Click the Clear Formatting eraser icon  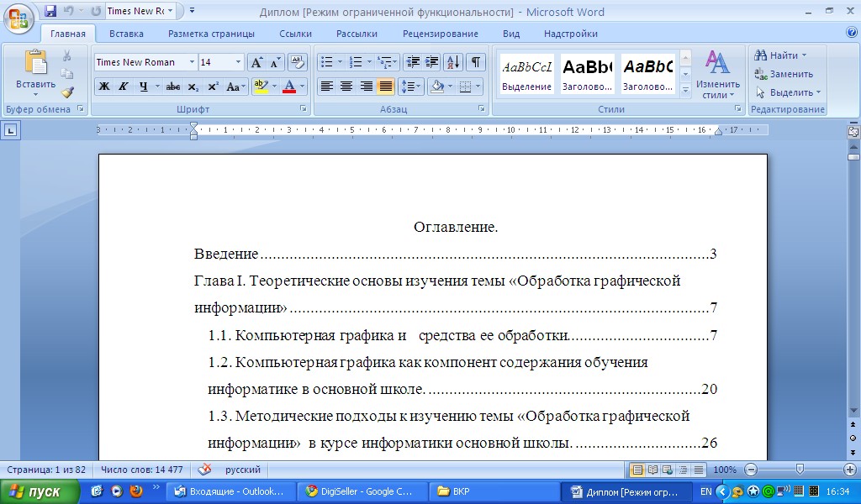297,62
